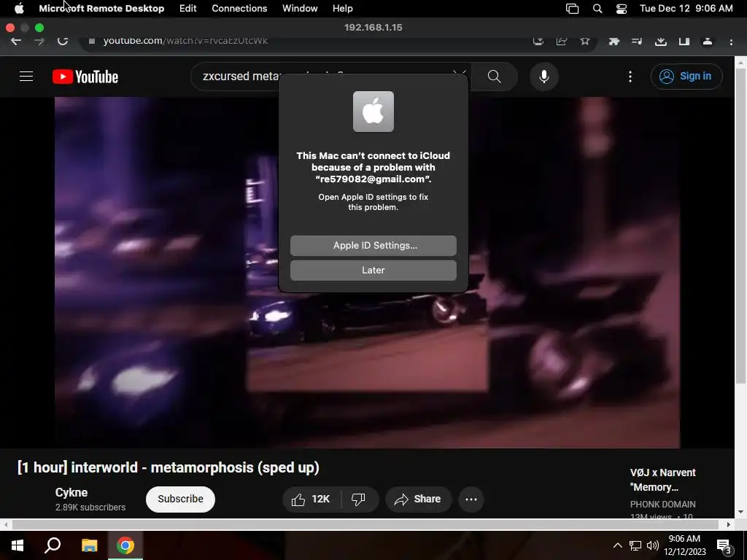This screenshot has height=560, width=747.
Task: Open the YouTube hamburger guide menu
Action: click(x=26, y=76)
